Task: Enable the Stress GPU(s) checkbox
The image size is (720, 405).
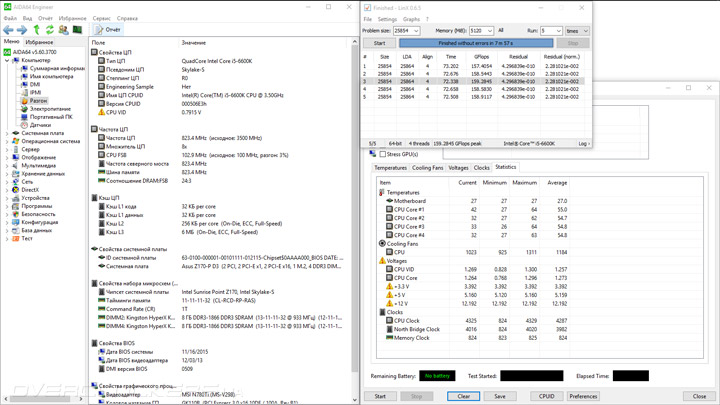Action: [x=383, y=154]
